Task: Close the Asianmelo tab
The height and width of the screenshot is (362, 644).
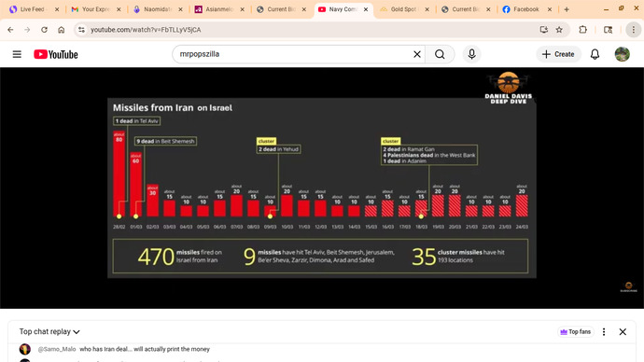Action: pos(242,9)
